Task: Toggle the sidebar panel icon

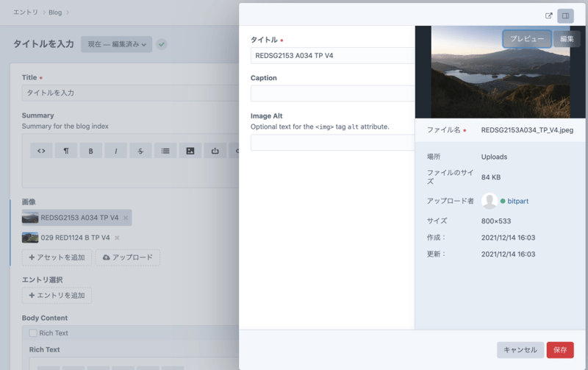Action: 565,15
